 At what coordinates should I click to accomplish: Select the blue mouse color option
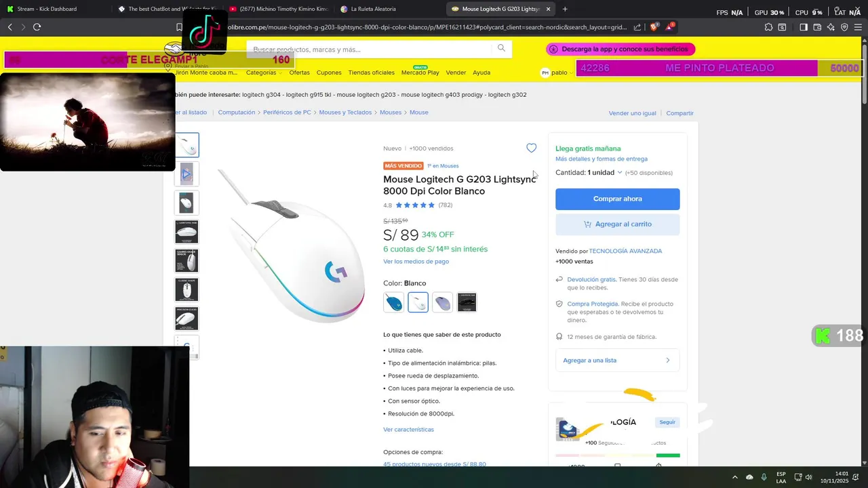tap(393, 302)
